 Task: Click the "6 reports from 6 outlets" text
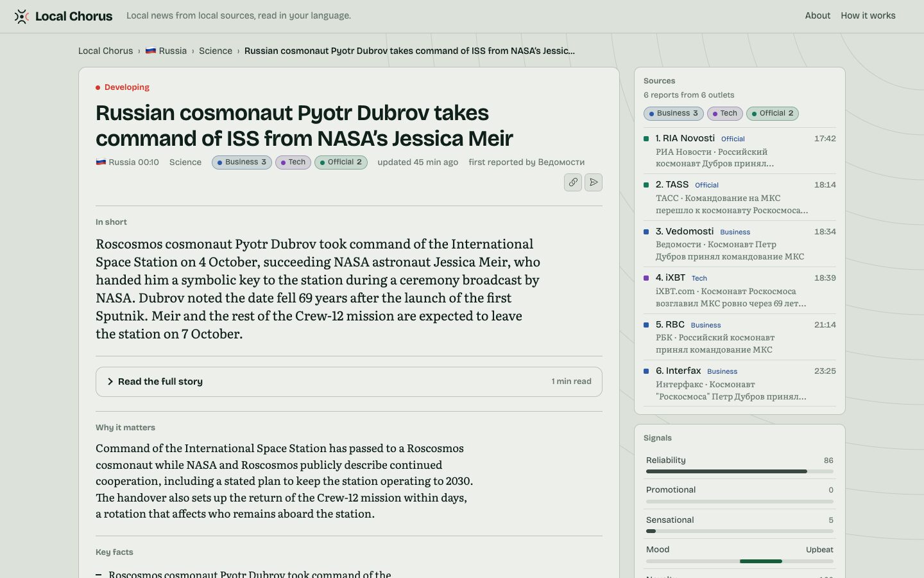(x=689, y=95)
